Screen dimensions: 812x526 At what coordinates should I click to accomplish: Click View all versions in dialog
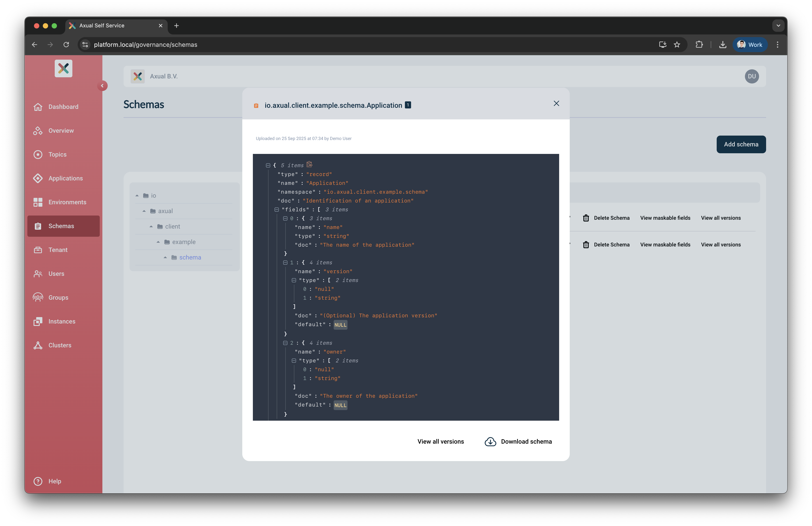440,441
